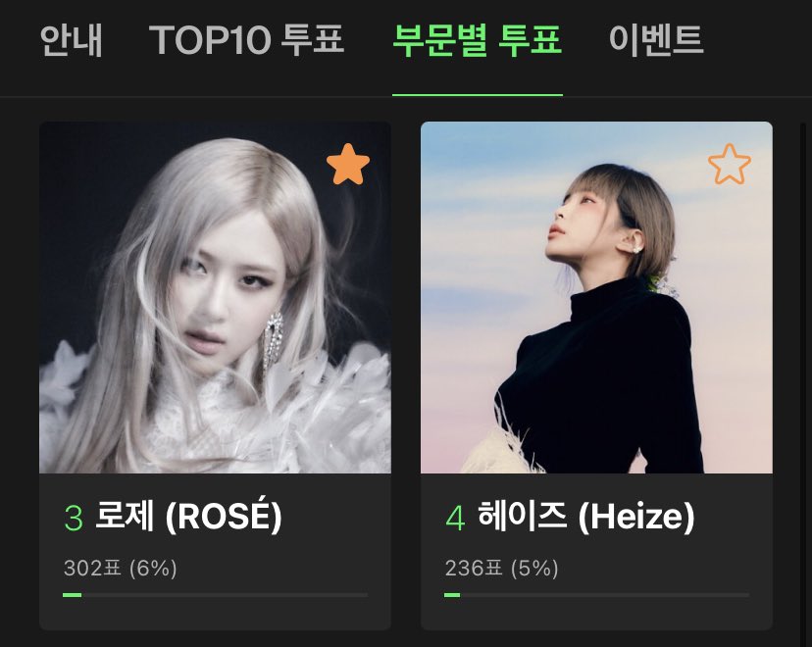
Task: Select the 302표 (6%) vote count
Action: (x=121, y=569)
